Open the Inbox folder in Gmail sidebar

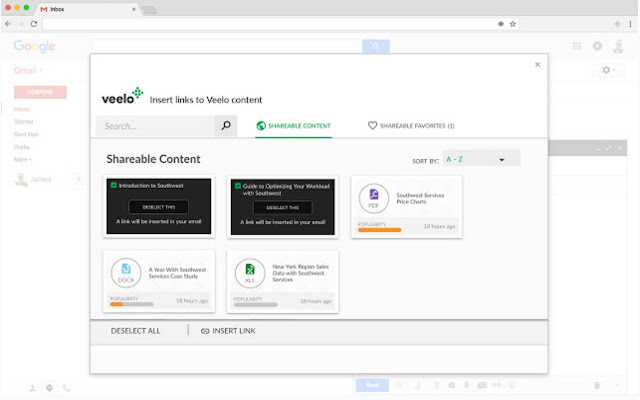(x=21, y=109)
